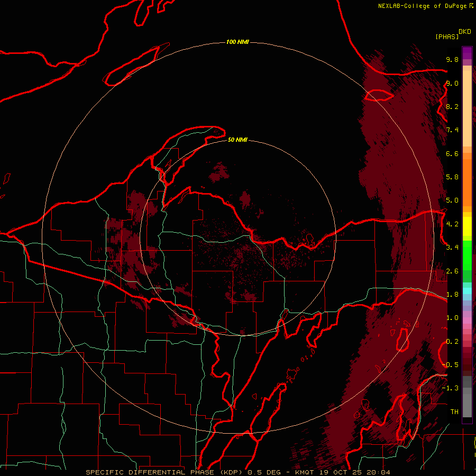The width and height of the screenshot is (476, 476).
Task: Click the [PHAS] units label
Action: 447,36
